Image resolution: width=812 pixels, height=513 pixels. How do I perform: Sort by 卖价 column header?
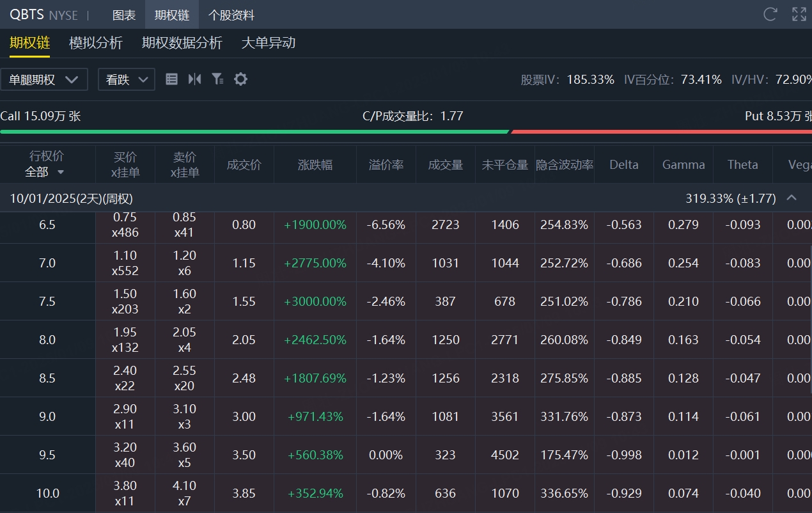tap(185, 164)
